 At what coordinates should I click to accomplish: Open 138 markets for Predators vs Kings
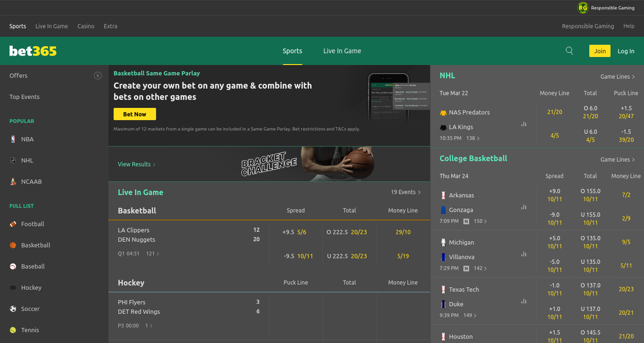coord(473,138)
